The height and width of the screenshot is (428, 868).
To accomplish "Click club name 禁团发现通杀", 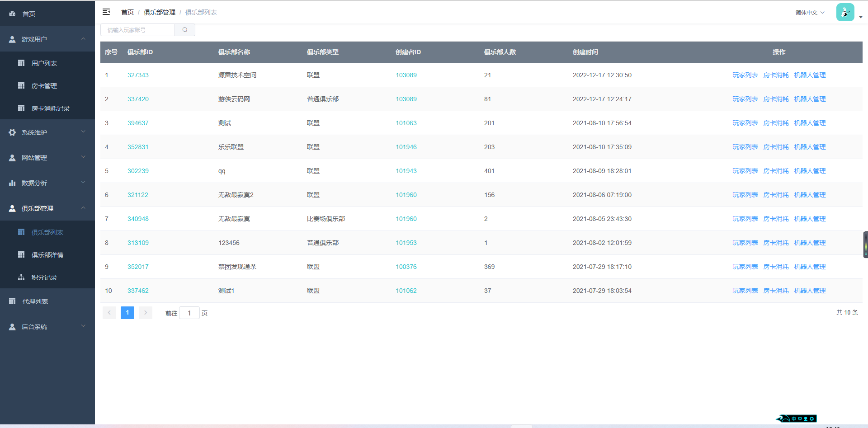I will pos(237,267).
